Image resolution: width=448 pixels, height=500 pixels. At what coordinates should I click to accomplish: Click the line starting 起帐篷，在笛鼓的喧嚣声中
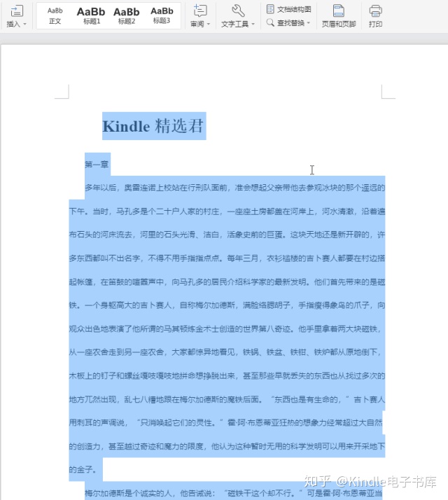coord(227,282)
